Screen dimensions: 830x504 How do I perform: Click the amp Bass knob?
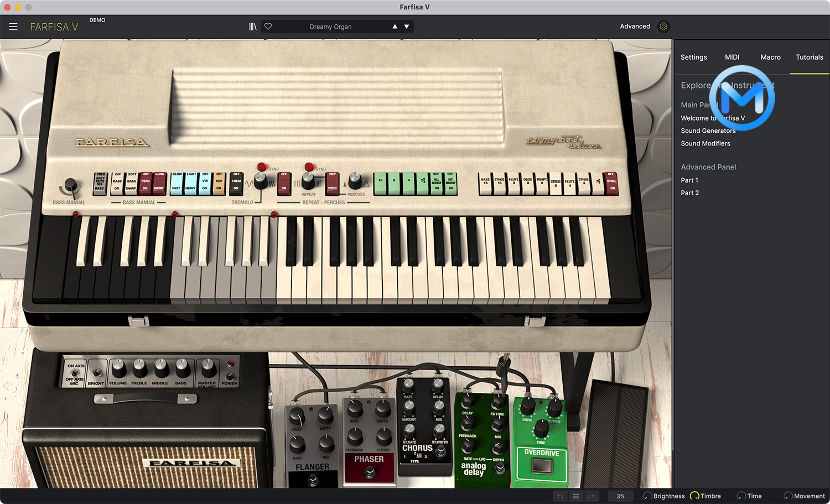pyautogui.click(x=183, y=368)
